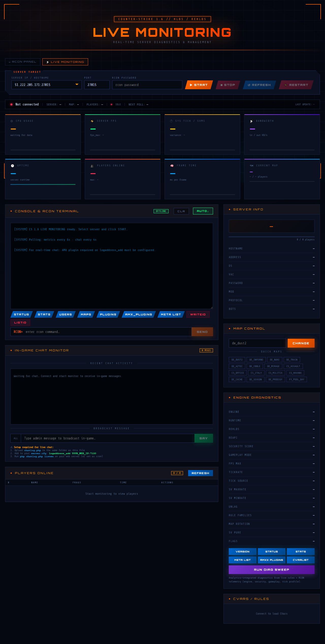Screen dimensions: 325x644
Task: Click the RUN DIAG SWEEP button
Action: point(272,570)
